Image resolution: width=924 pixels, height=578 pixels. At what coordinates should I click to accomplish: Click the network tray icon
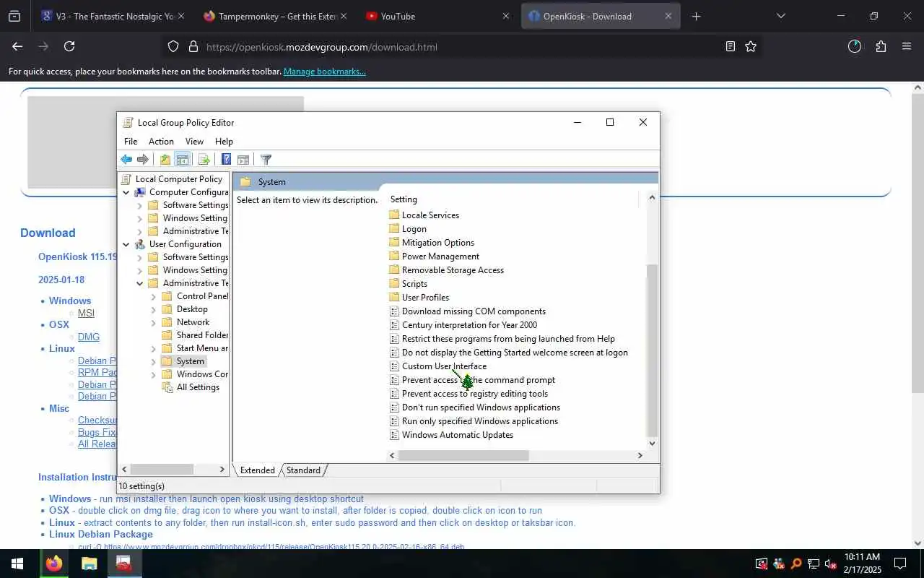pos(814,564)
